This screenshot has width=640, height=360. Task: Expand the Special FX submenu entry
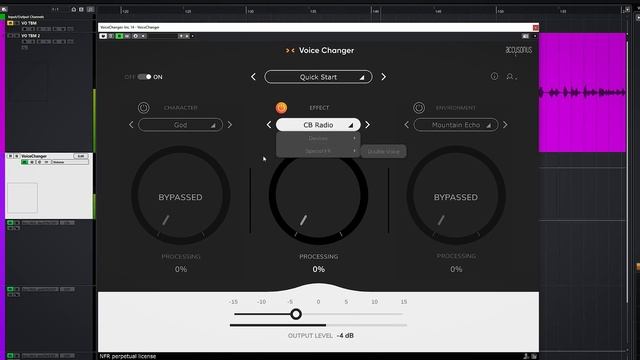point(318,151)
